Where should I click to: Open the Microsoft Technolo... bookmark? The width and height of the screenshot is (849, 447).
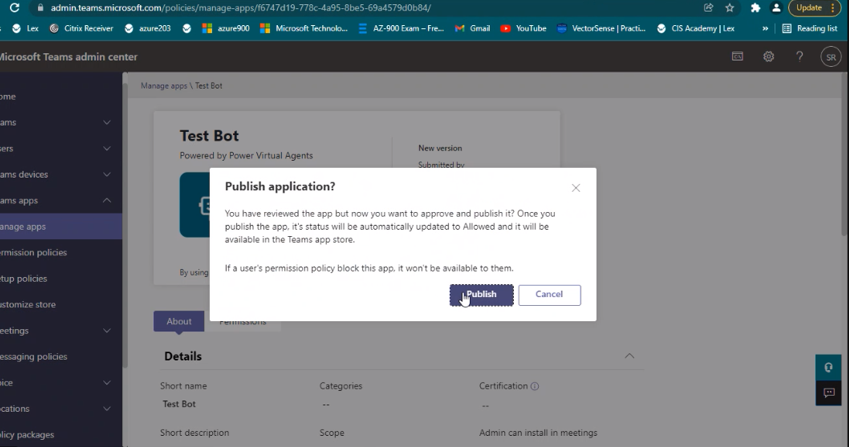[304, 28]
